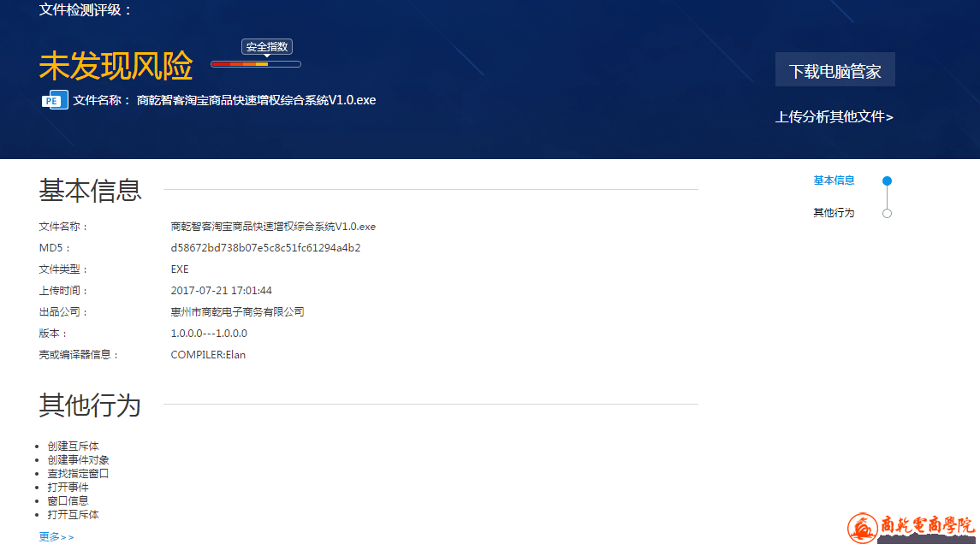The image size is (980, 550).
Task: Click the 创建事件对象 behavior item
Action: [78, 460]
